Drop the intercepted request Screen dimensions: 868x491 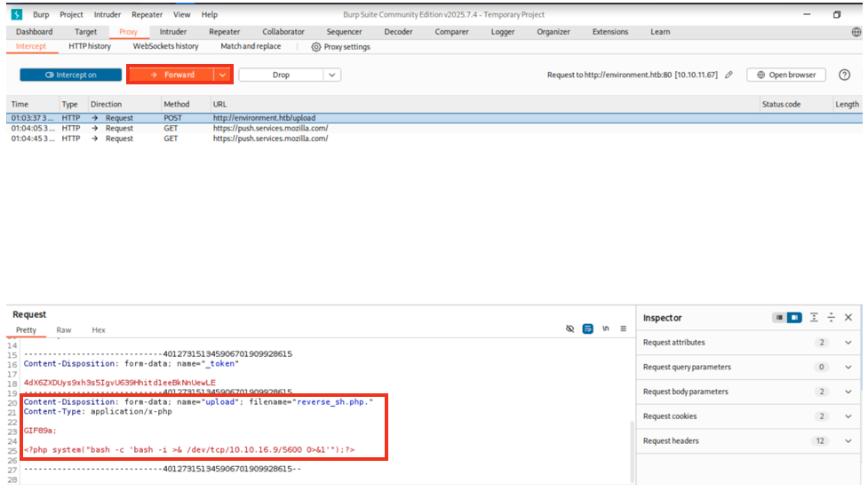(x=282, y=75)
